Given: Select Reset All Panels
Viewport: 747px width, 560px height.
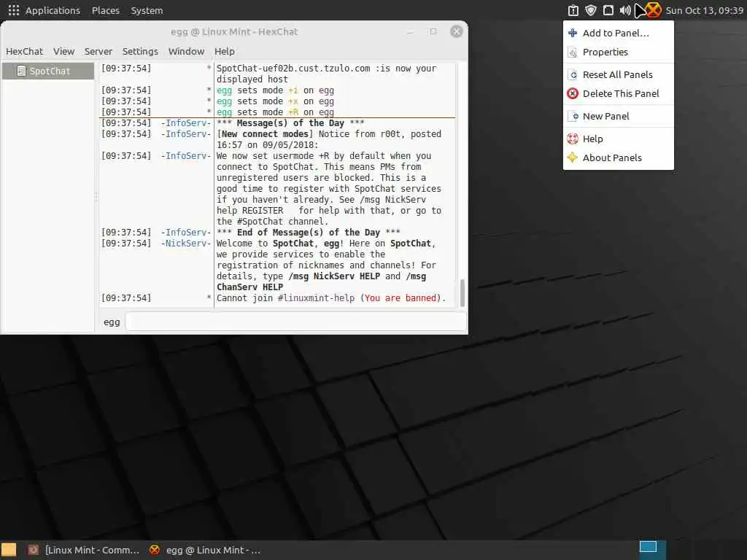Looking at the screenshot, I should pos(619,75).
